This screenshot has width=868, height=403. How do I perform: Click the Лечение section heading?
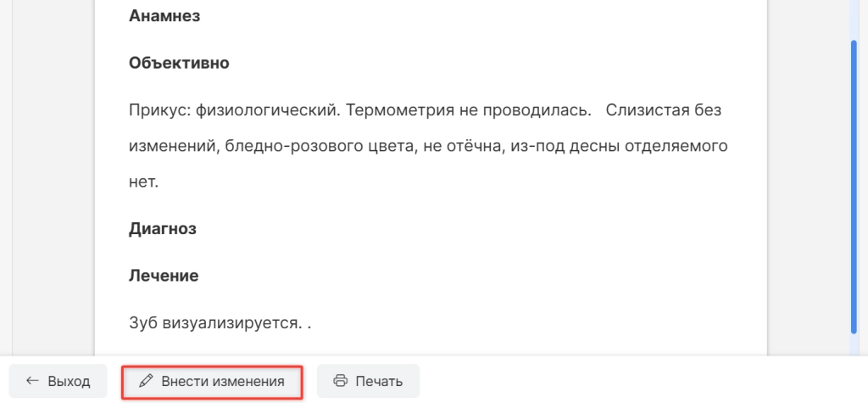[164, 276]
